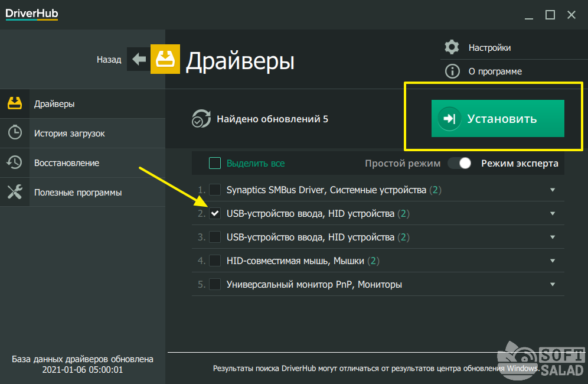Click the Драйверы sidebar icon
This screenshot has height=384, width=588.
coord(15,103)
